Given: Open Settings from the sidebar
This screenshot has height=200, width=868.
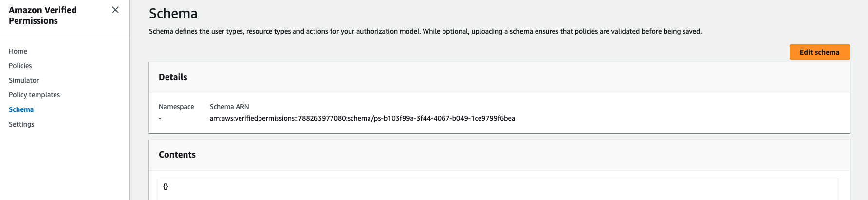Looking at the screenshot, I should 21,124.
